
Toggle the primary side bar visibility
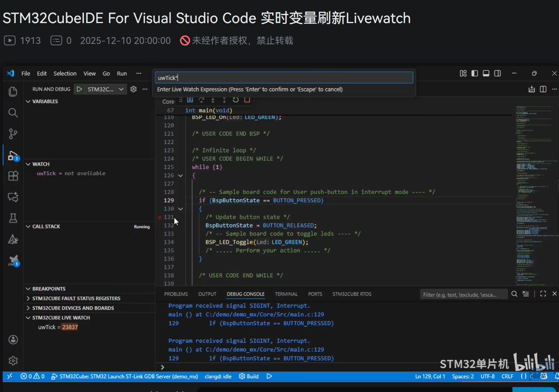[x=475, y=73]
